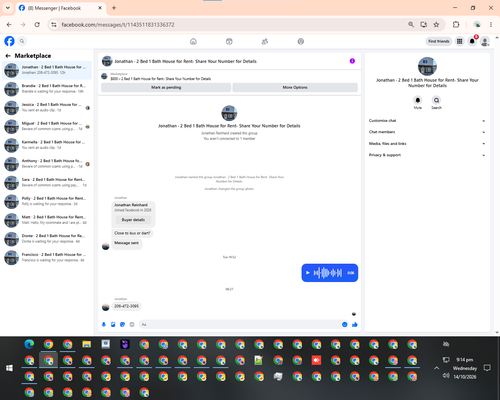Record a voice clip with the microphone icon
Viewport: 500px width, 400px height.
pos(104,324)
